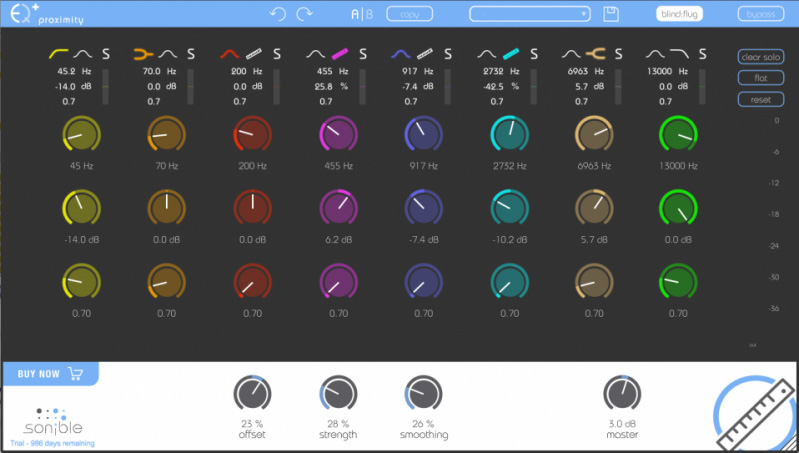Toggle the bypass button
This screenshot has height=453, width=799.
tap(761, 14)
